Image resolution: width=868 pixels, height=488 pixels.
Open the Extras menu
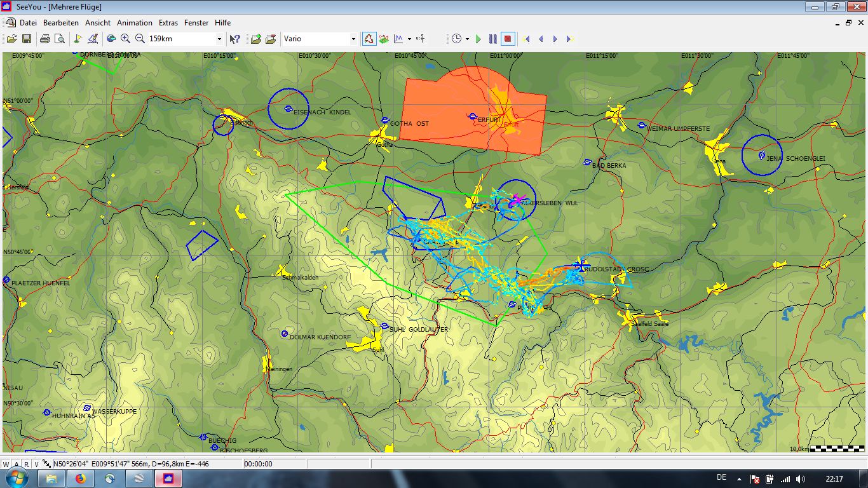tap(168, 22)
